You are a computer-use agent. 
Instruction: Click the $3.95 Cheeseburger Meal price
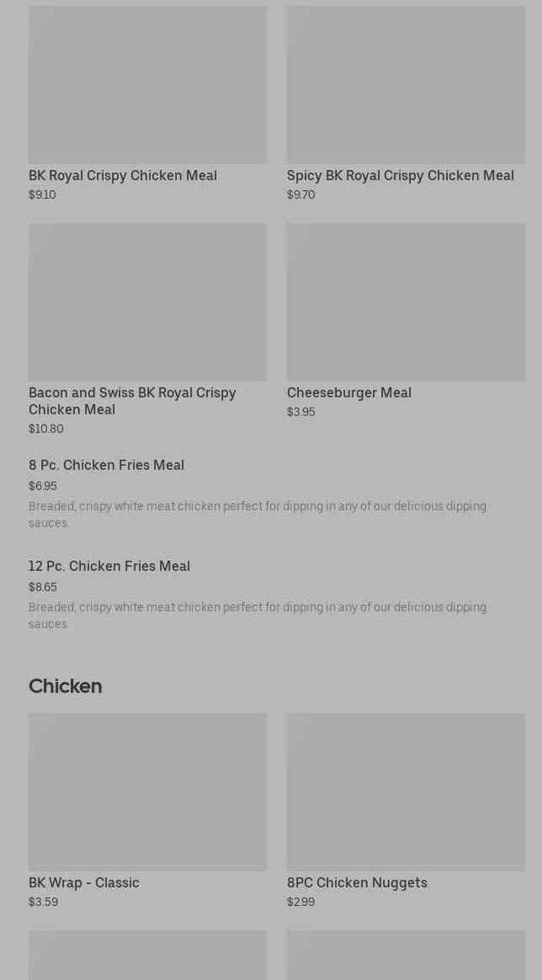(x=300, y=412)
